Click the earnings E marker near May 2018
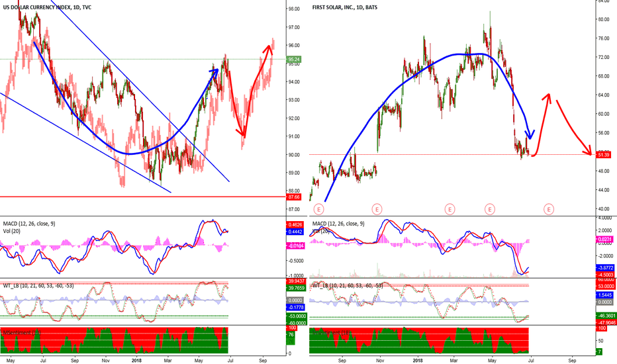The image size is (617, 364). (489, 209)
